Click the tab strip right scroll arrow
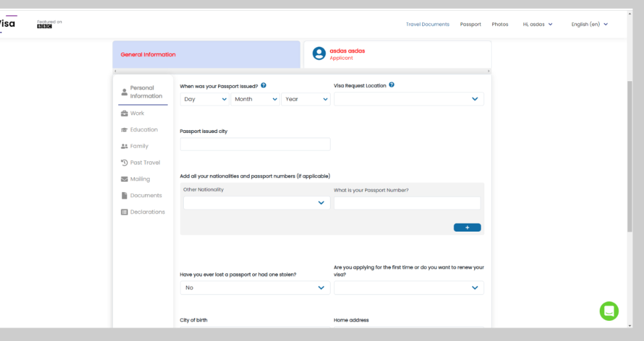This screenshot has width=644, height=341. [x=488, y=71]
